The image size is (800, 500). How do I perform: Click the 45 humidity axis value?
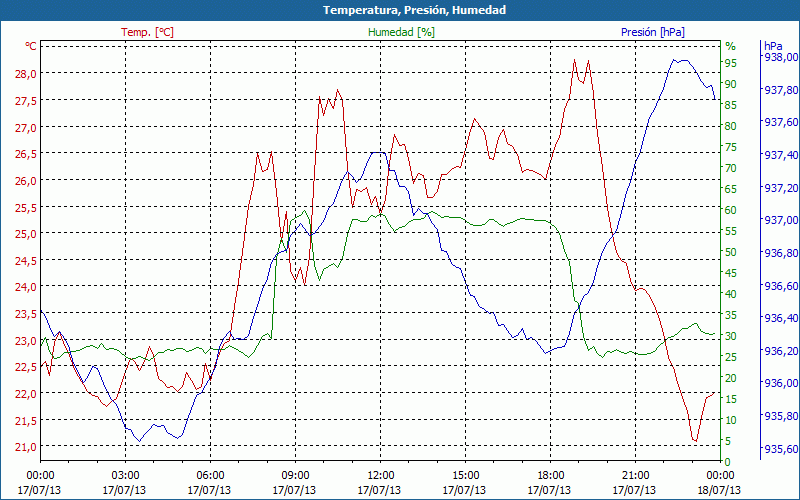point(731,273)
